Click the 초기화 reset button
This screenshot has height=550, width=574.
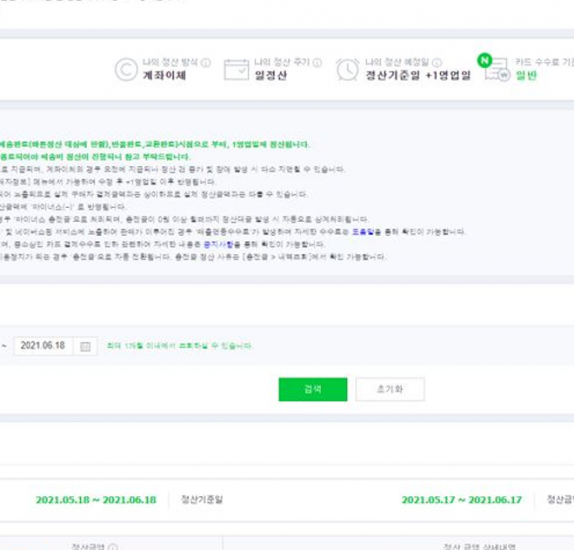(390, 389)
